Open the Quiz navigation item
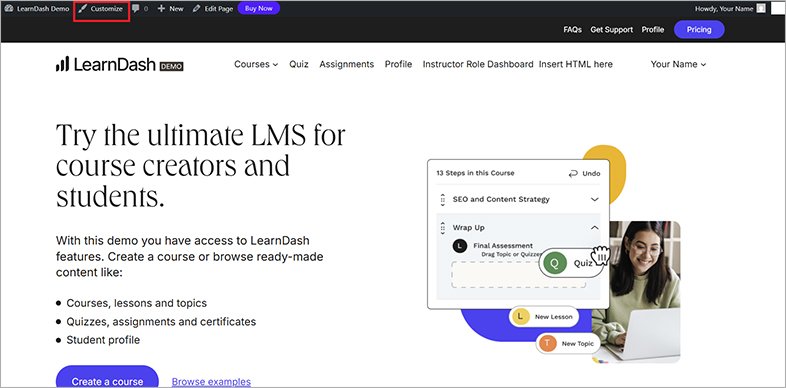 tap(299, 64)
